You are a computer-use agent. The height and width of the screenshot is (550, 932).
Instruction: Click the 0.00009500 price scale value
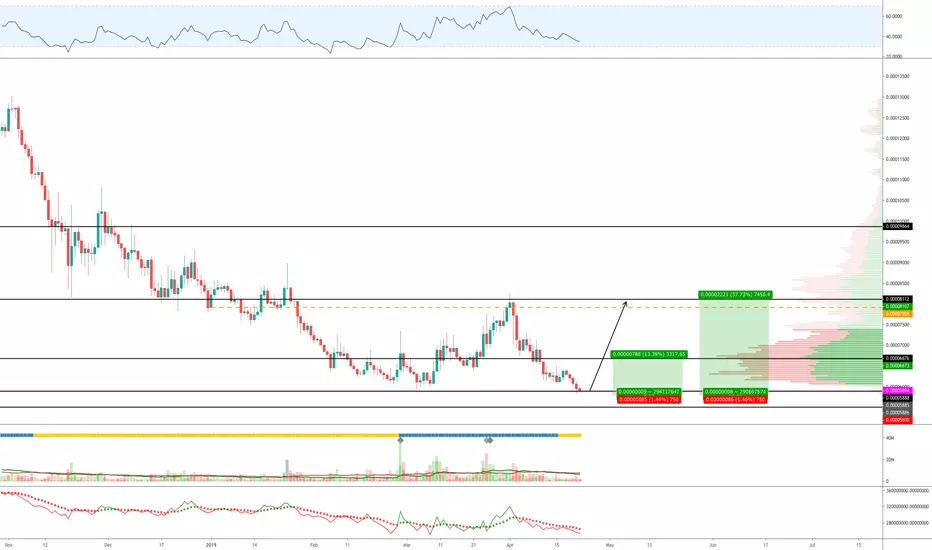click(x=898, y=242)
